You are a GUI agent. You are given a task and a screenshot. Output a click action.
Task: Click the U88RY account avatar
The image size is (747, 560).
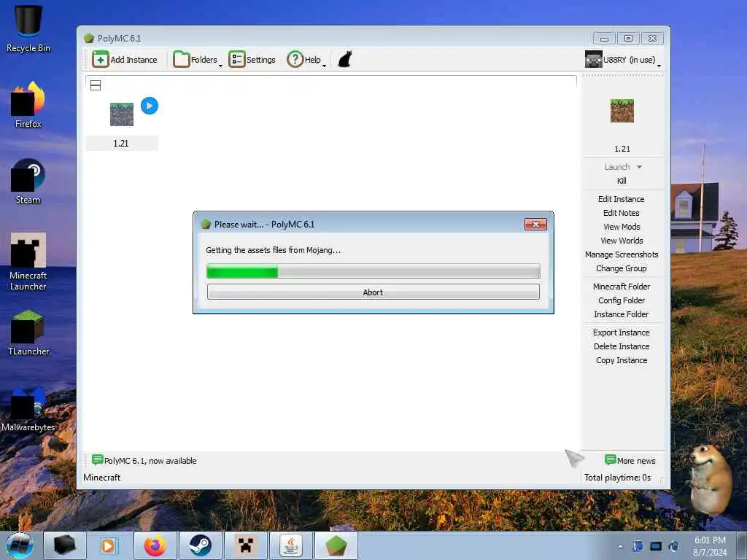(593, 60)
